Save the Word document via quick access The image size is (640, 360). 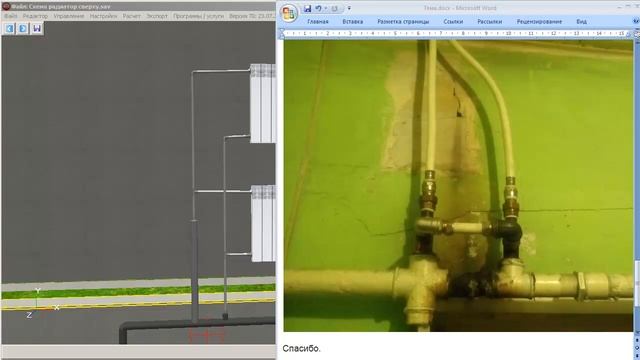coord(307,8)
